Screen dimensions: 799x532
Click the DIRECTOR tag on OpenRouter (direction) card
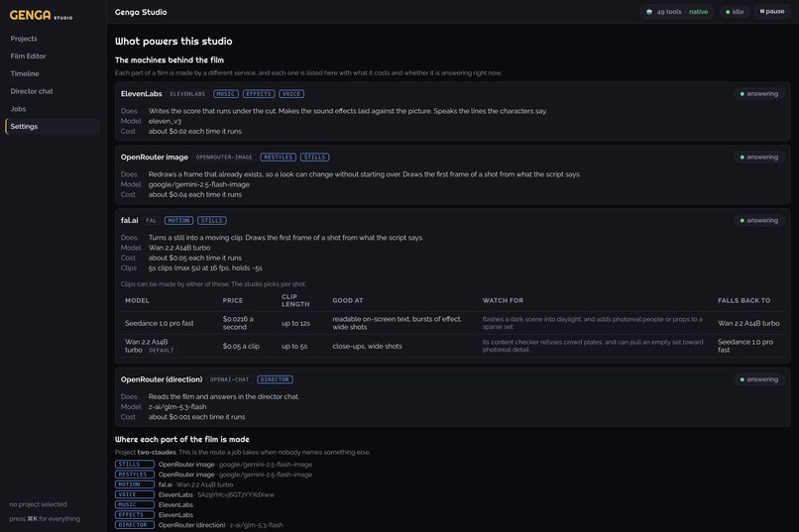click(x=276, y=379)
